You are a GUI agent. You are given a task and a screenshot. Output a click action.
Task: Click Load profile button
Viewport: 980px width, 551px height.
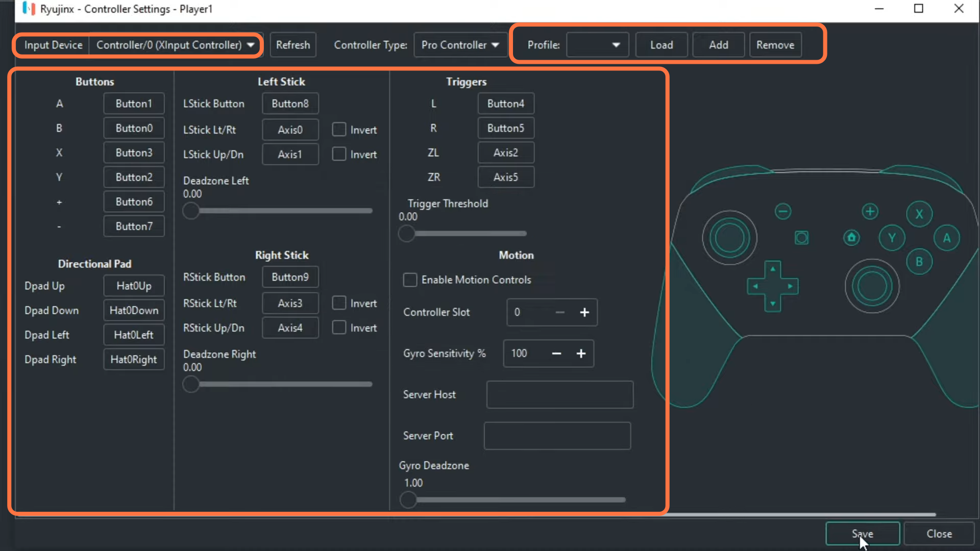coord(661,45)
